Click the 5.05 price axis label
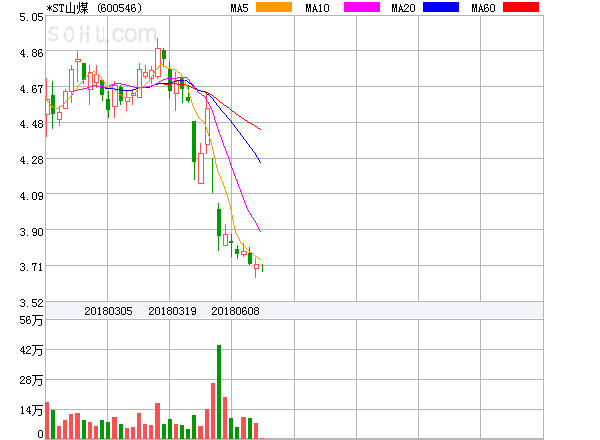This screenshot has height=440, width=600. coord(31,17)
